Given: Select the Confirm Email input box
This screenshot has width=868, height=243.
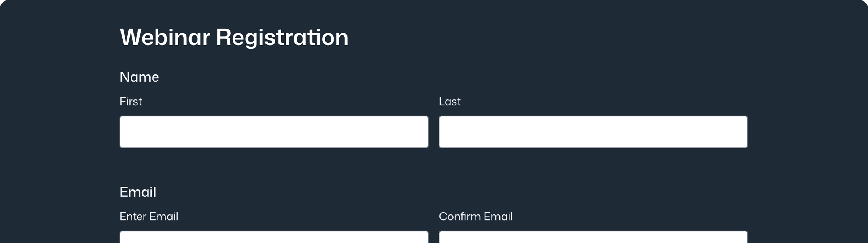Looking at the screenshot, I should (x=593, y=237).
